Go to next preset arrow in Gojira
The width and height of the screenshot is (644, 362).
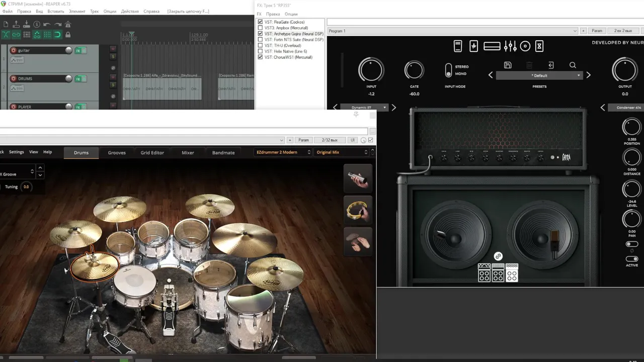(589, 75)
